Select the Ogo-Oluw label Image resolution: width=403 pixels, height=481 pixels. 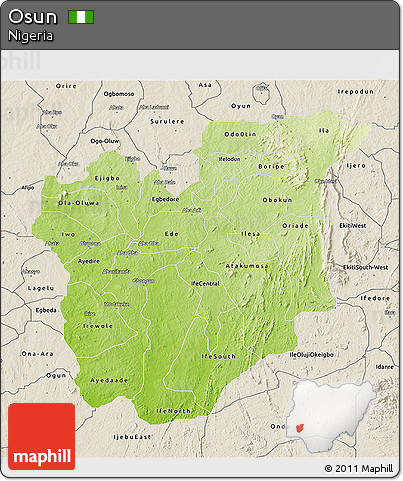[105, 141]
